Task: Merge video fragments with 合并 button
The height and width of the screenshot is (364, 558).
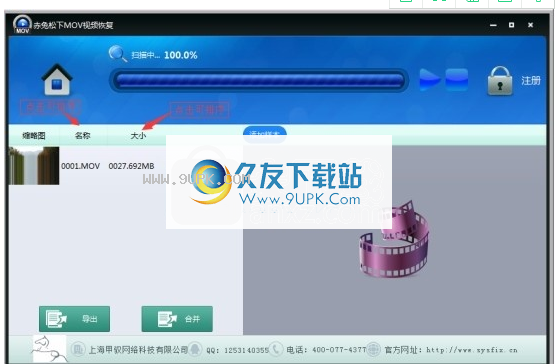Action: [177, 319]
